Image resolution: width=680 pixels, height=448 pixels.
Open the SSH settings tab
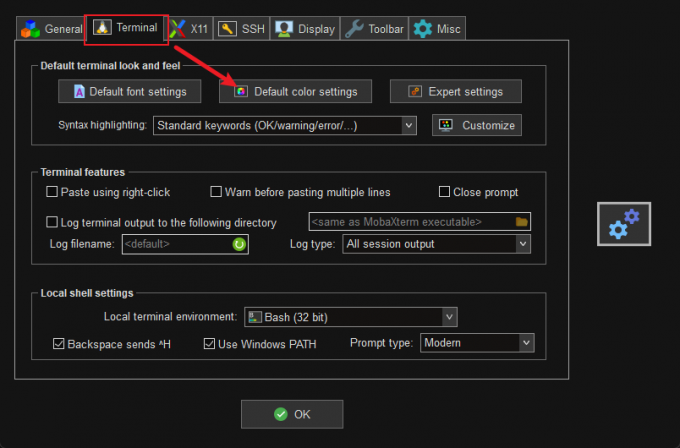click(x=241, y=29)
